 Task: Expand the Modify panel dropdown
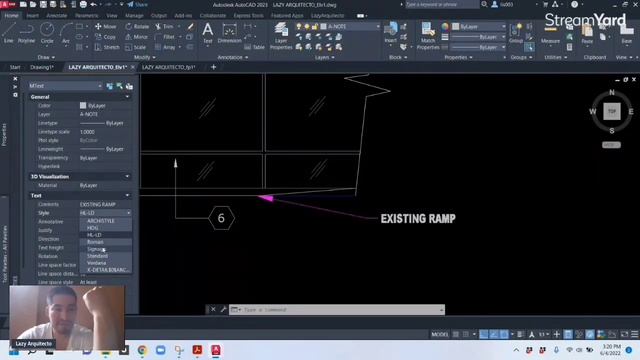pyautogui.click(x=144, y=58)
